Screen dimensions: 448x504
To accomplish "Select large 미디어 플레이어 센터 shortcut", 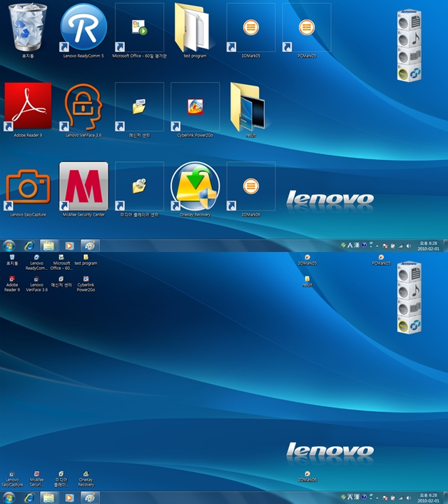I will point(139,186).
